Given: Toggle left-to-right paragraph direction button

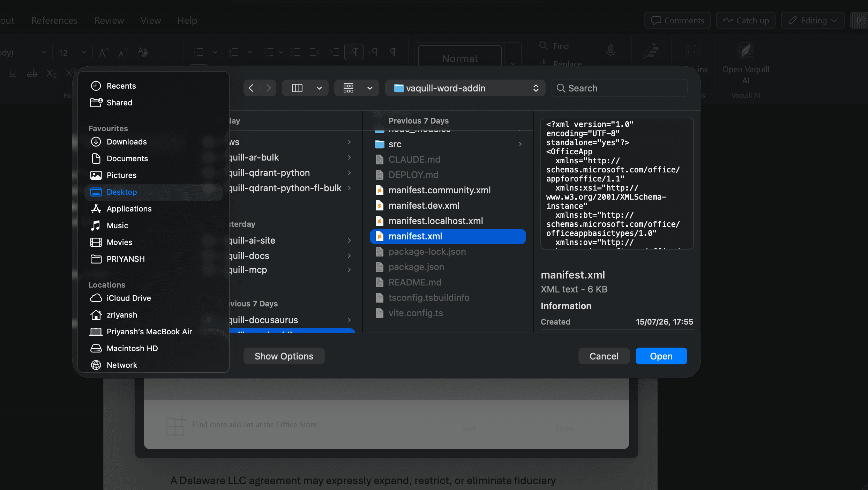Looking at the screenshot, I should coord(354,52).
